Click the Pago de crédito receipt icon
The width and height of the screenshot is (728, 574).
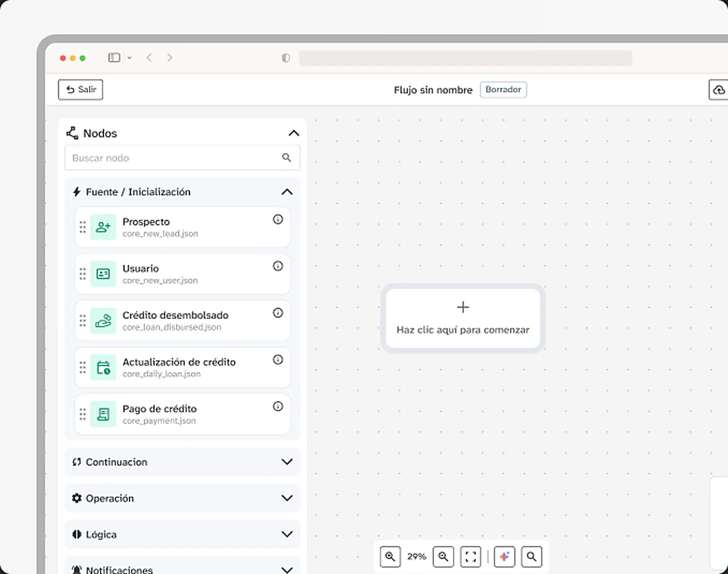tap(103, 414)
